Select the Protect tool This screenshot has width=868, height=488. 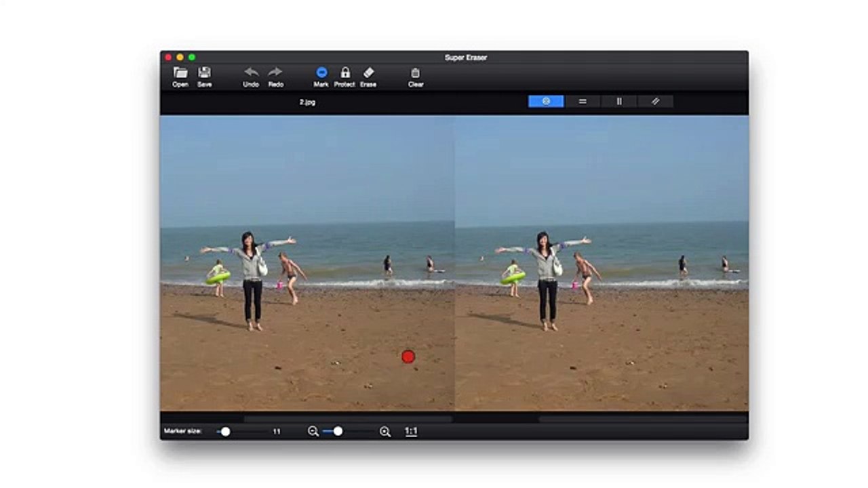click(x=344, y=77)
